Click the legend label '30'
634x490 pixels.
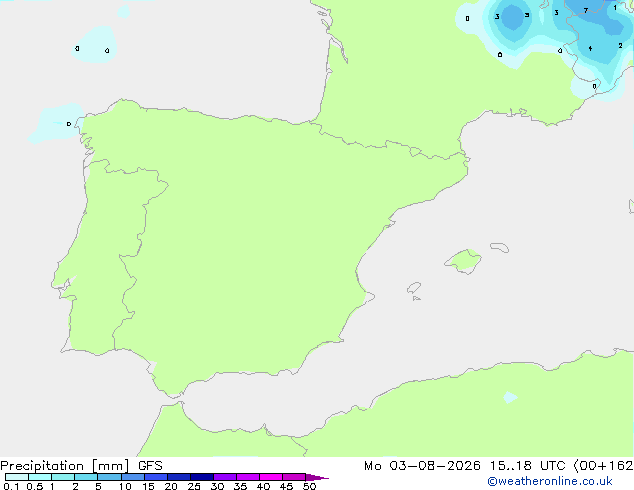217,486
